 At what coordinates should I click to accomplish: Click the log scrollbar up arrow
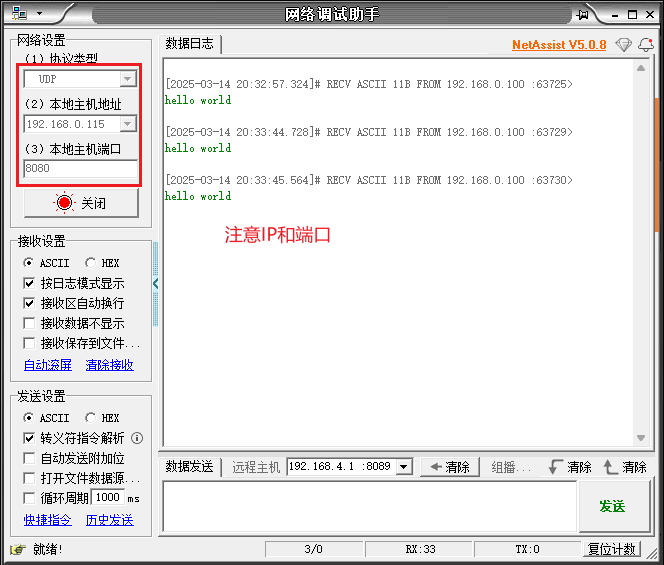click(x=641, y=68)
